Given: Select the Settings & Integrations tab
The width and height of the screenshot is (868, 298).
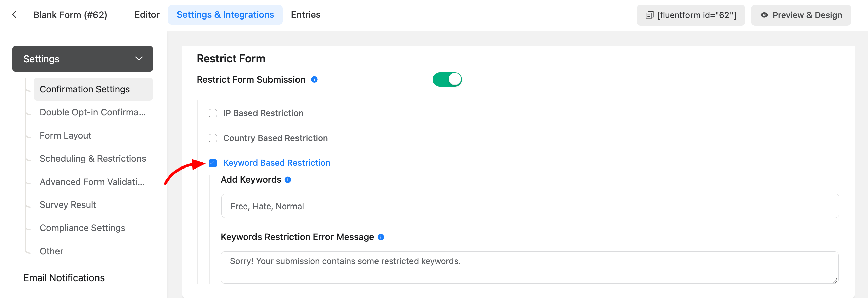Looking at the screenshot, I should 225,15.
